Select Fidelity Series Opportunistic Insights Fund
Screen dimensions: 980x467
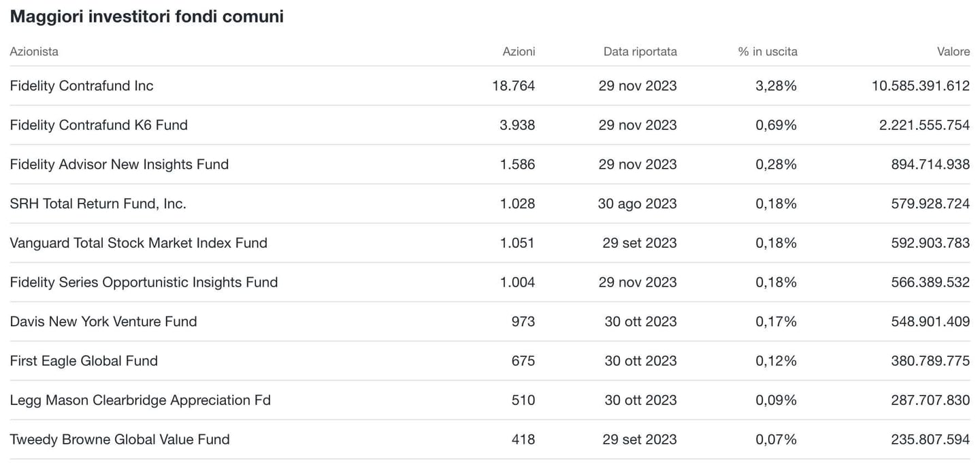point(144,283)
